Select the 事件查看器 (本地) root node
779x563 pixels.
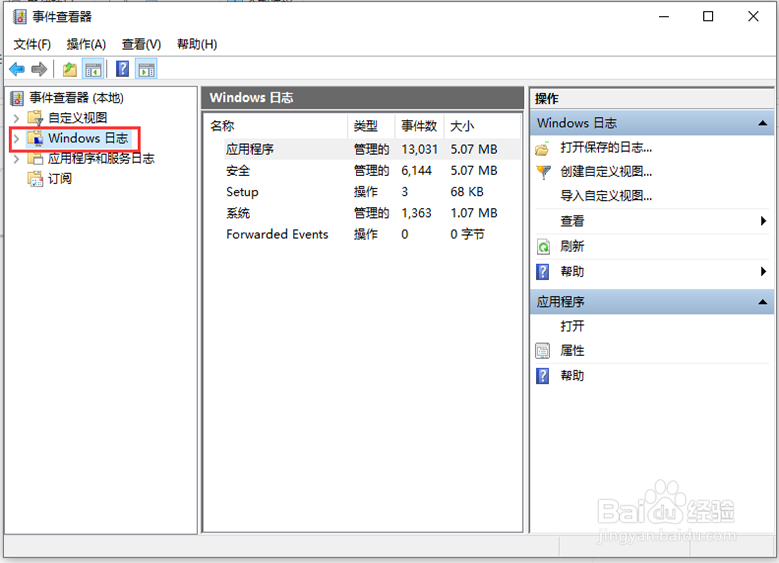coord(77,98)
